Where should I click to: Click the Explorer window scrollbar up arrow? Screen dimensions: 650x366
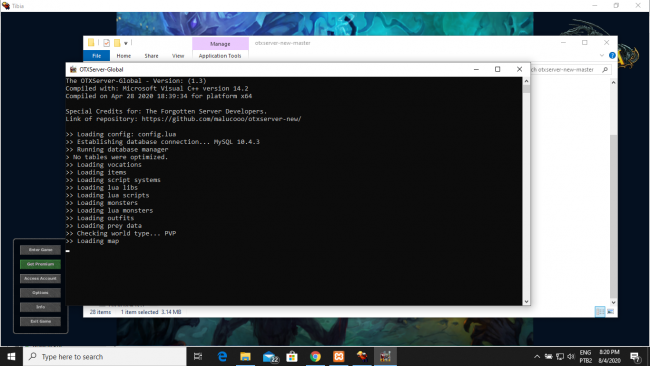pos(614,82)
